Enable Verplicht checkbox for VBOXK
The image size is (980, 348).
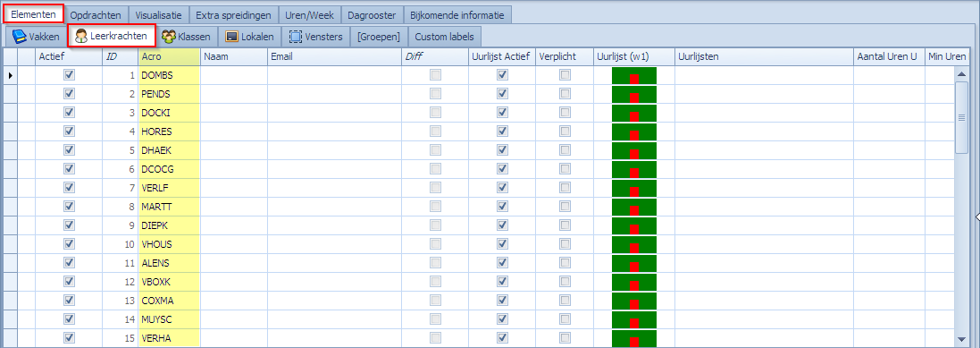point(565,281)
